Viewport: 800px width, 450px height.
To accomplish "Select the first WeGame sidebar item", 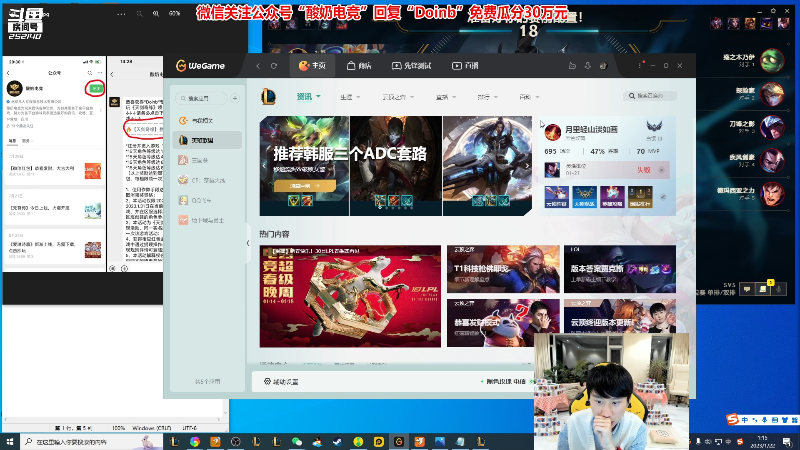I will pyautogui.click(x=207, y=120).
